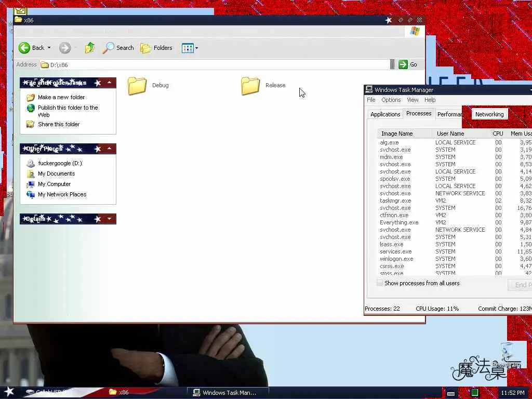The width and height of the screenshot is (532, 399).
Task: Toggle the Folders pane
Action: coord(156,48)
